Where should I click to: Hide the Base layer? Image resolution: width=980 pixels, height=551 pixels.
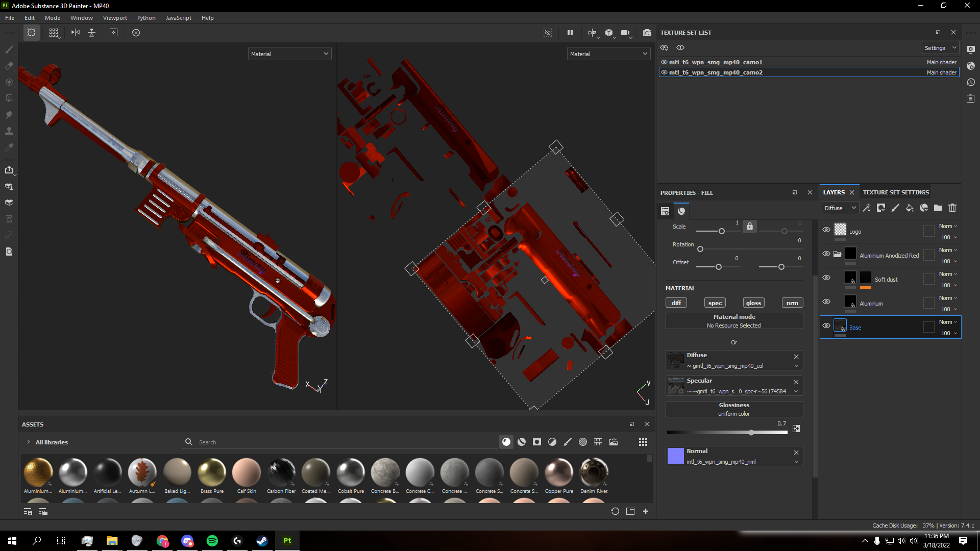click(x=826, y=325)
